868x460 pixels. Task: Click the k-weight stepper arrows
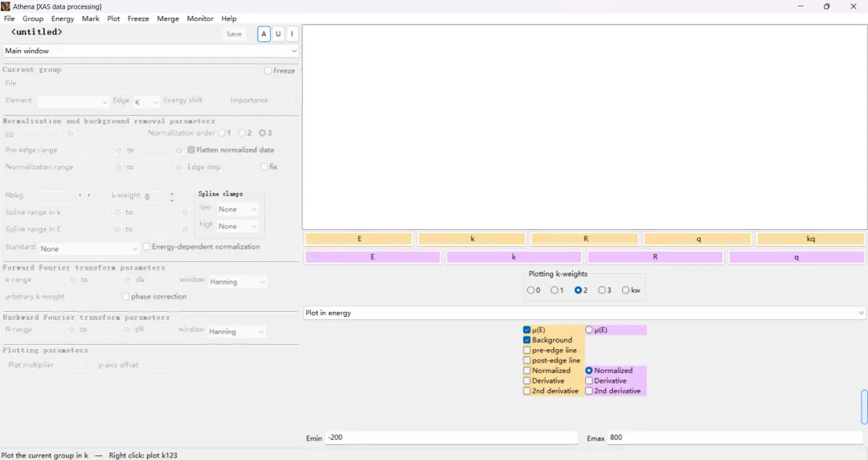(x=172, y=196)
